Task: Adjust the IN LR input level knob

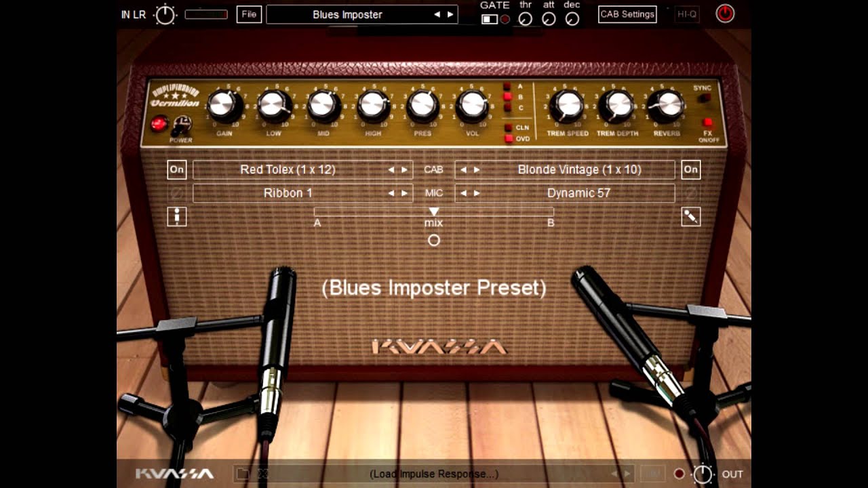Action: click(165, 14)
